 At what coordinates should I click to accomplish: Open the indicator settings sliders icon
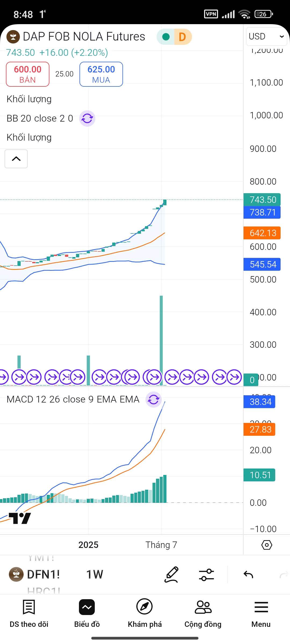tap(206, 575)
